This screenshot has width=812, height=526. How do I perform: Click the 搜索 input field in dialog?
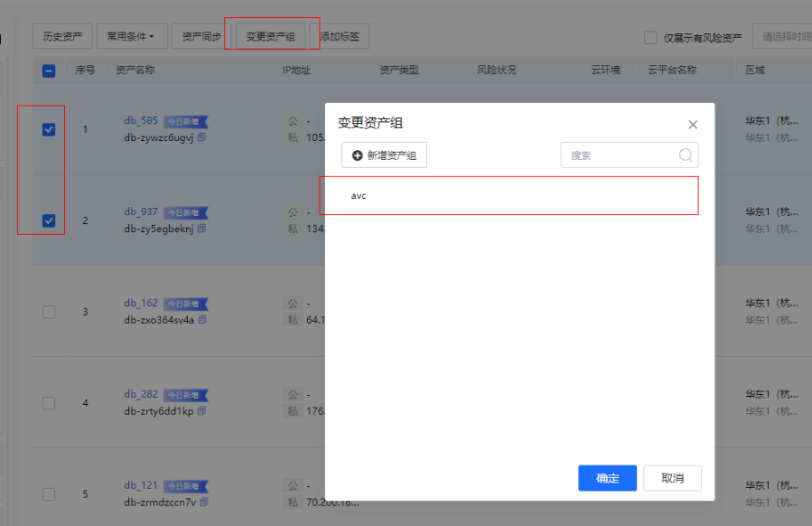click(621, 155)
